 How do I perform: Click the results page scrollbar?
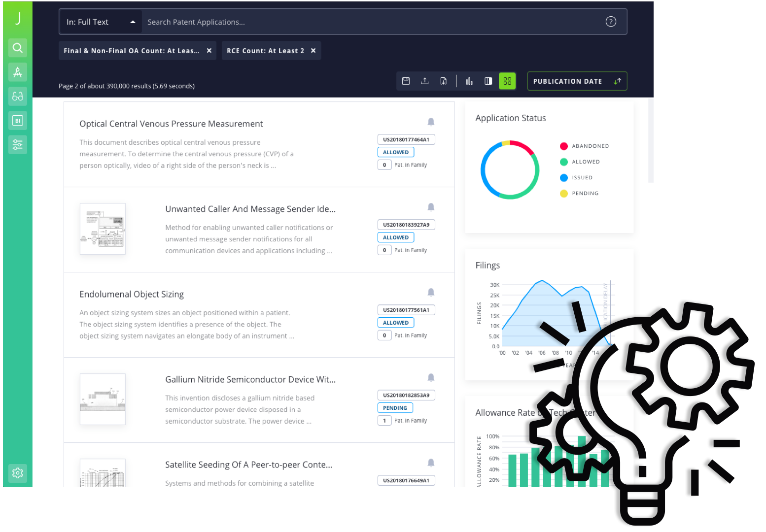coord(651,141)
